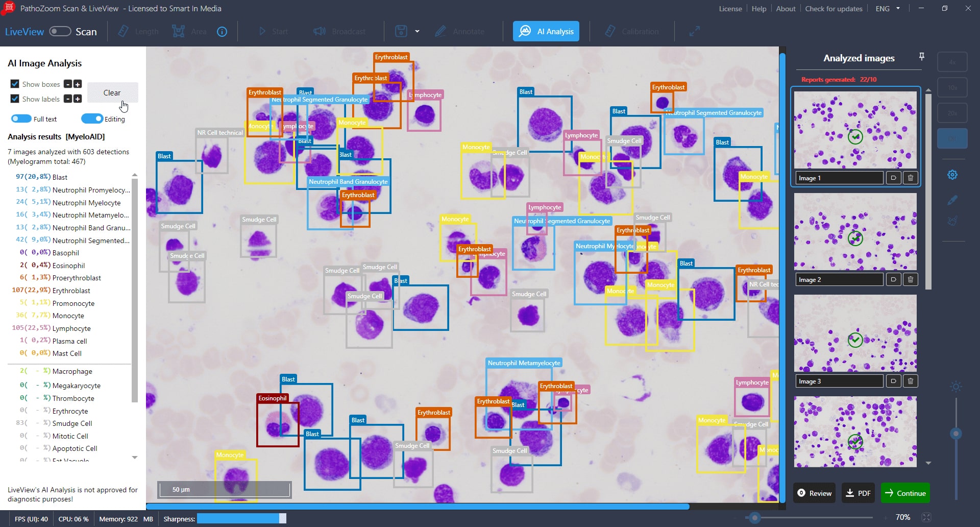This screenshot has height=527, width=980.
Task: Uncheck the Show boxes checkbox
Action: point(15,84)
